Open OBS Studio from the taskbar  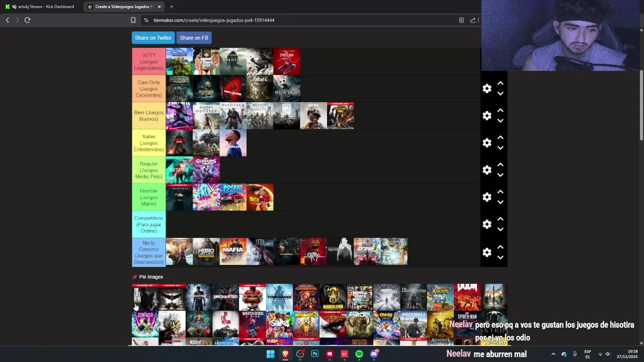coord(300,354)
